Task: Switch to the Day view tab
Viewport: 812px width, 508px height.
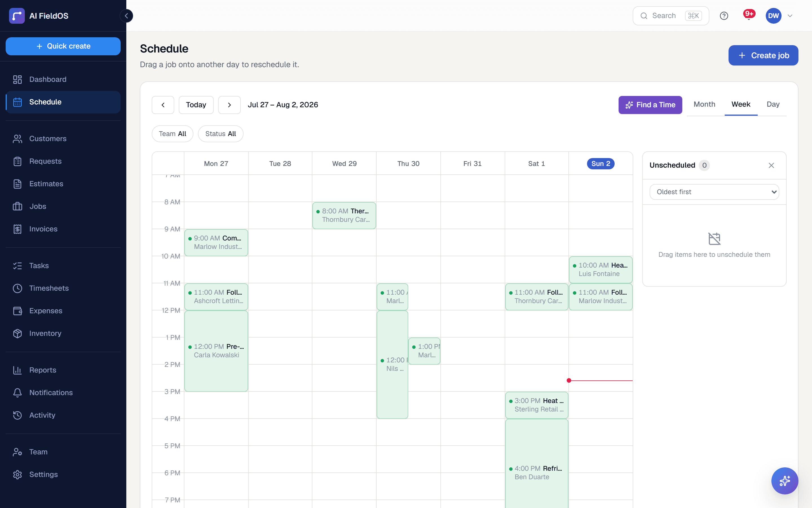Action: pyautogui.click(x=773, y=104)
